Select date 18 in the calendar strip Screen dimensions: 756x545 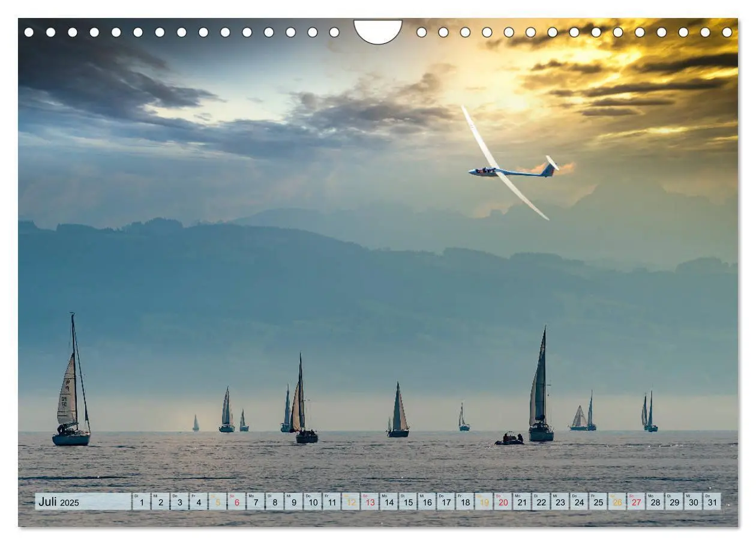click(x=465, y=502)
